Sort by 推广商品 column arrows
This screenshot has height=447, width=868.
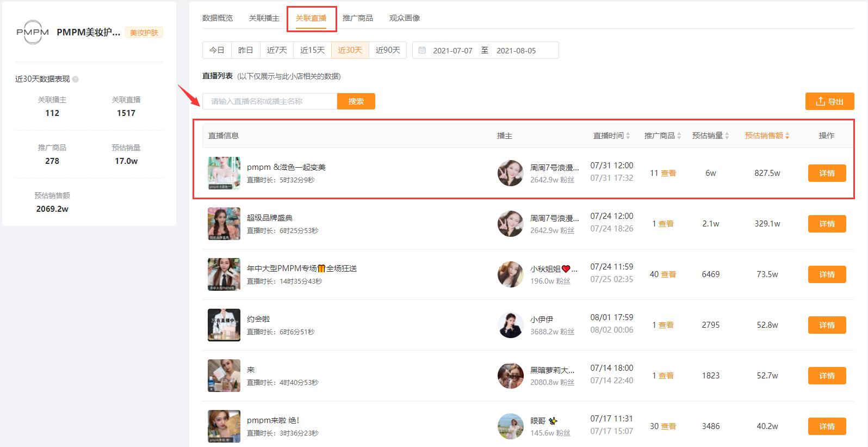[679, 136]
